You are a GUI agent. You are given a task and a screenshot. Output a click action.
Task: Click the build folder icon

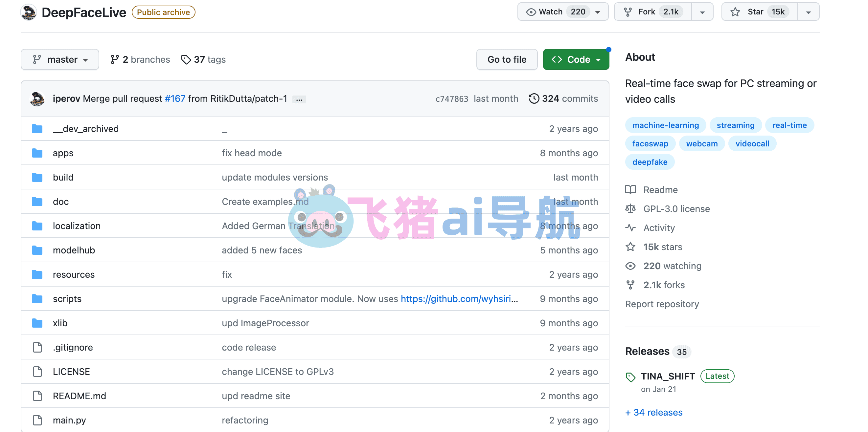tap(37, 177)
